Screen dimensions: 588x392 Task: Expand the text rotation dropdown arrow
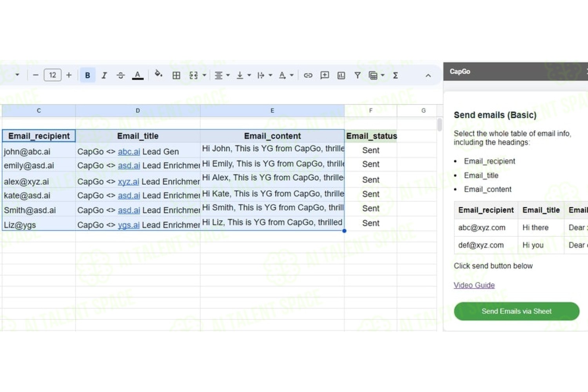[x=291, y=75]
